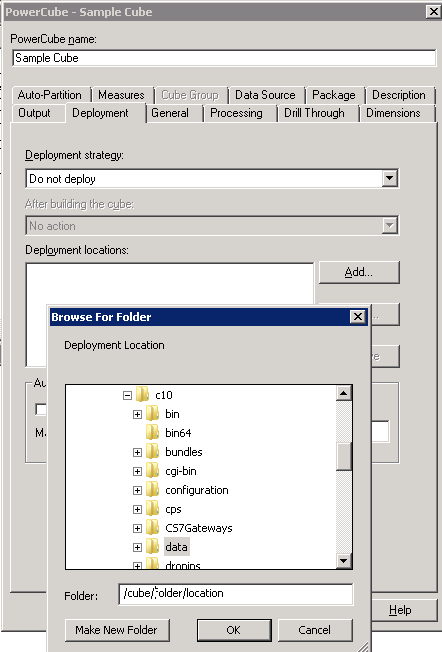Select the CS7Gateways folder label
442x652 pixels.
(x=199, y=528)
